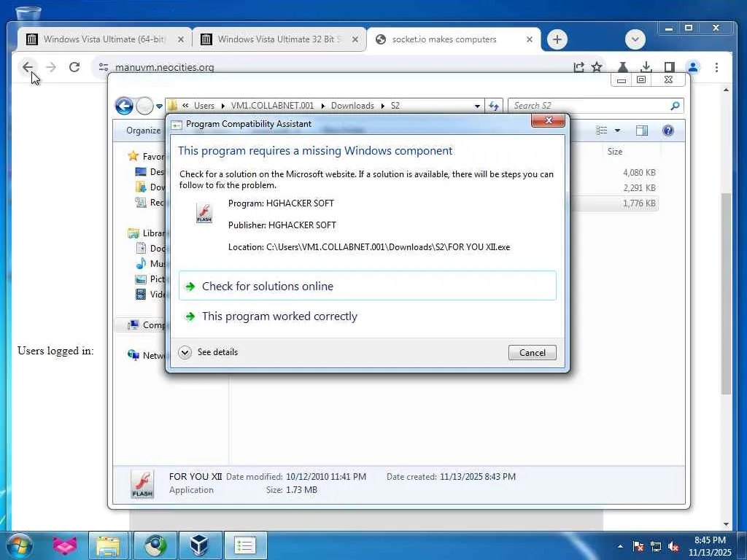The height and width of the screenshot is (560, 747).
Task: Click Explorer blue back button
Action: (124, 106)
